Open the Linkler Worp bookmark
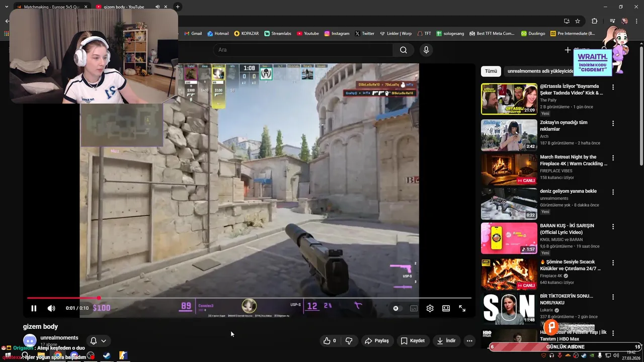Viewport: 644px width, 362px height. point(396,33)
